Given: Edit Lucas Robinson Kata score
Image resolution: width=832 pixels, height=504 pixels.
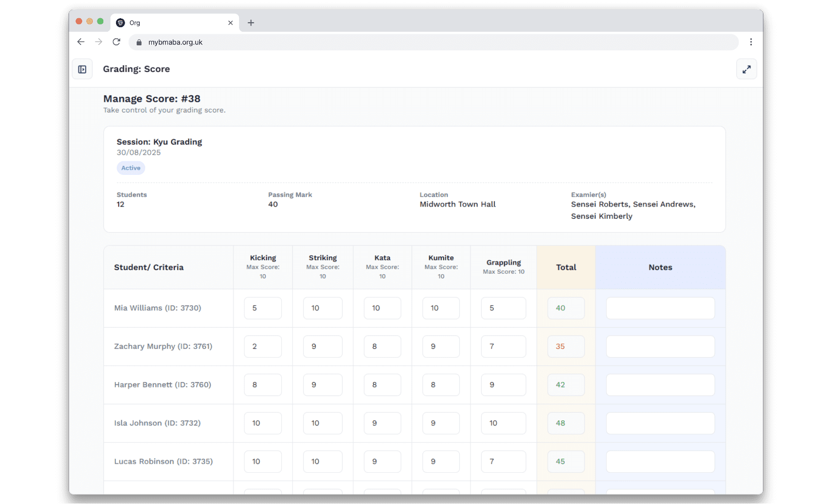Looking at the screenshot, I should [382, 461].
